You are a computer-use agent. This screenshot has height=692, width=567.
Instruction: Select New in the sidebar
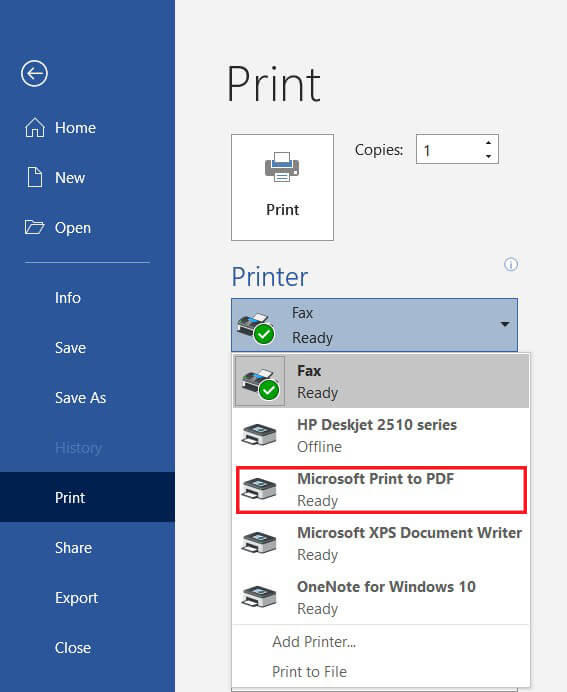(x=87, y=177)
